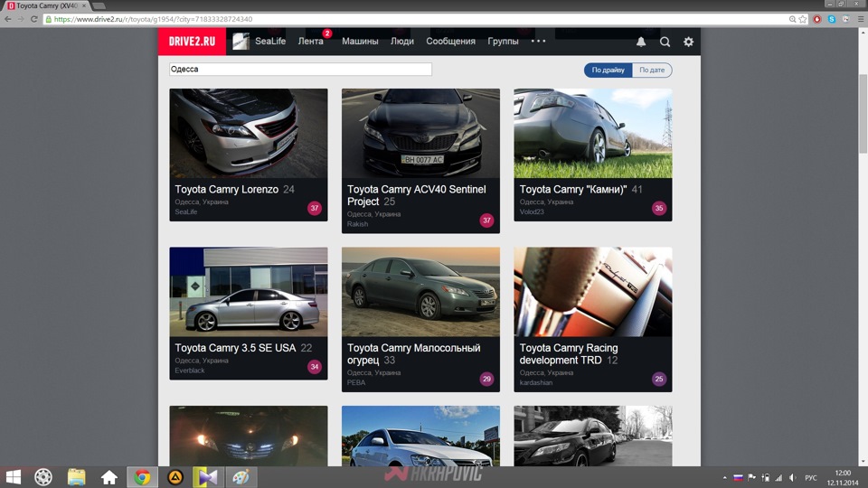868x488 pixels.
Task: Click the page vertical scrollbar thumb
Action: [863, 114]
